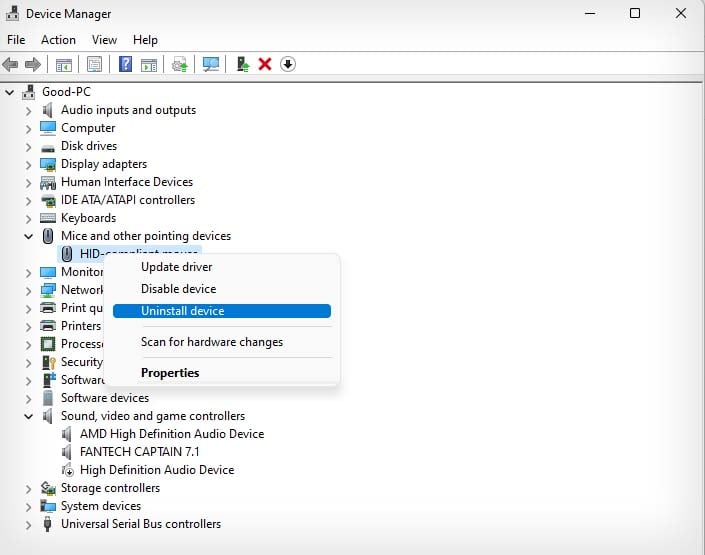Expand Audio inputs and outputs
Viewport: 705px width, 555px height.
coord(29,111)
